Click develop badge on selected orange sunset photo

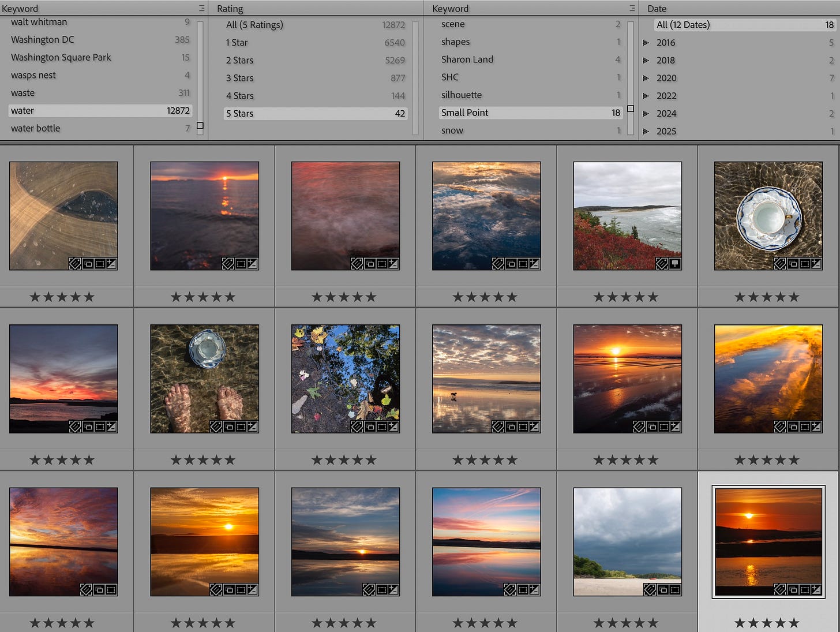click(816, 590)
